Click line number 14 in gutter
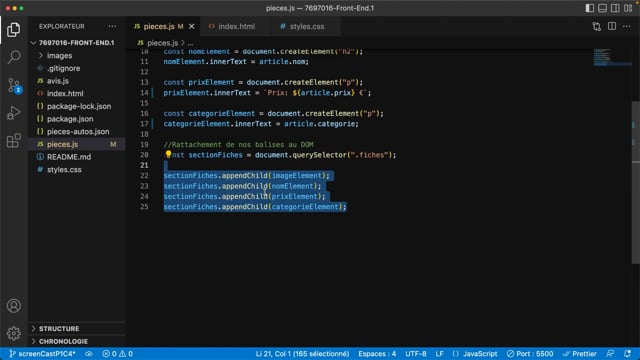This screenshot has height=360, width=640. click(144, 93)
